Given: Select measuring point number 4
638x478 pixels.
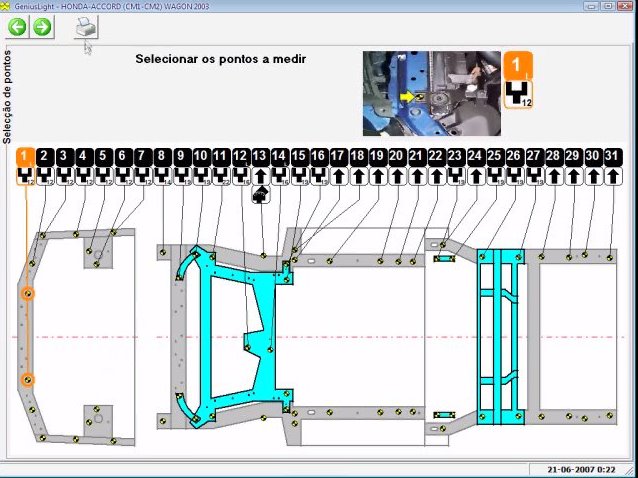Looking at the screenshot, I should [84, 157].
